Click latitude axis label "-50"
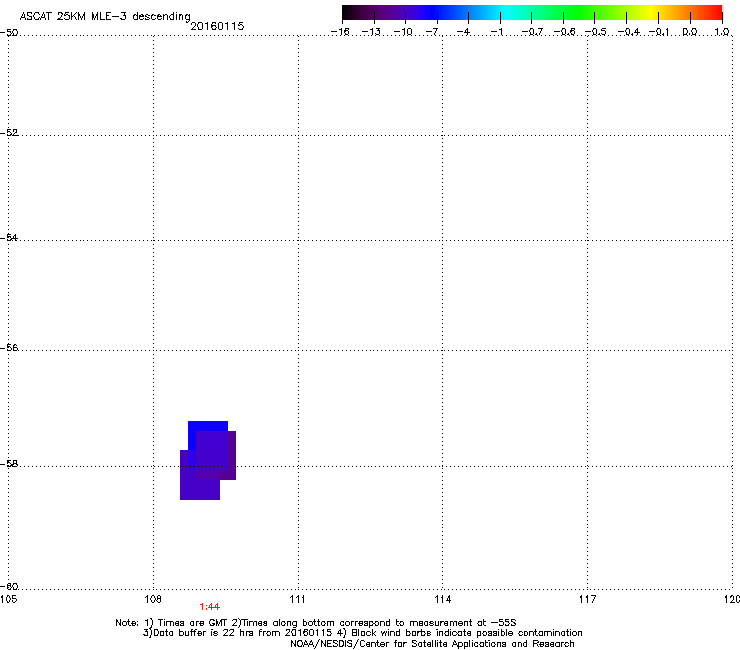Viewport: 740px width, 650px height. [x=9, y=33]
